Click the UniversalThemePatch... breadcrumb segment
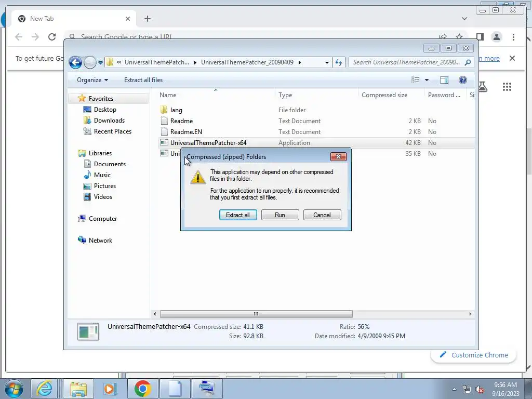The height and width of the screenshot is (399, 532). [x=157, y=62]
